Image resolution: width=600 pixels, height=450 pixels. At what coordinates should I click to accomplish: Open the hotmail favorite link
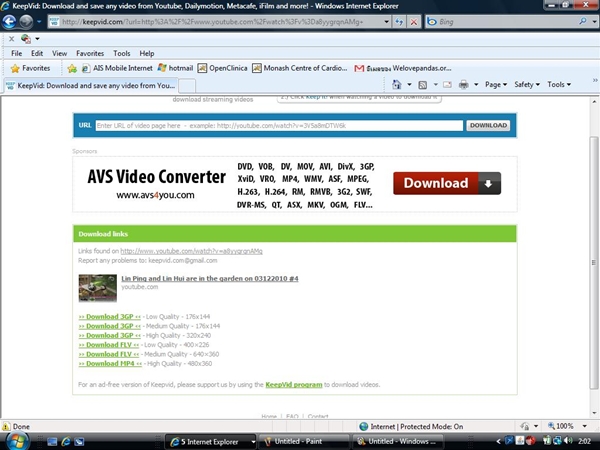(x=175, y=68)
